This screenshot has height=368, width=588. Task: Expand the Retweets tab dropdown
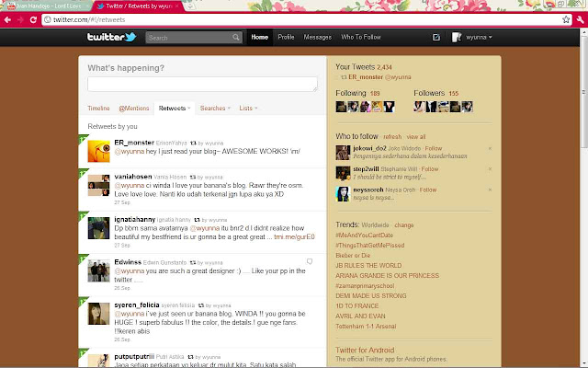tap(189, 109)
